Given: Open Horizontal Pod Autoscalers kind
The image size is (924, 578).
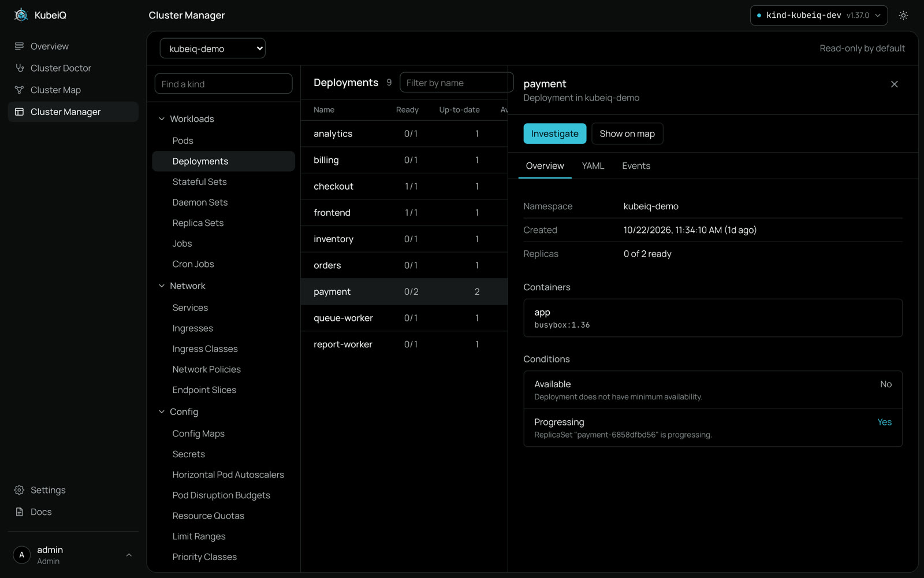Looking at the screenshot, I should coord(223,475).
